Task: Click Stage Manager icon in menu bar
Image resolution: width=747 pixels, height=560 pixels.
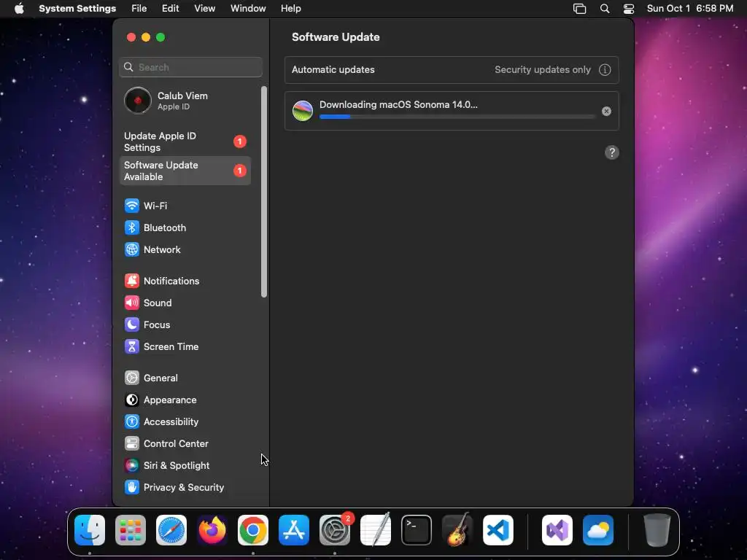Action: click(x=579, y=9)
